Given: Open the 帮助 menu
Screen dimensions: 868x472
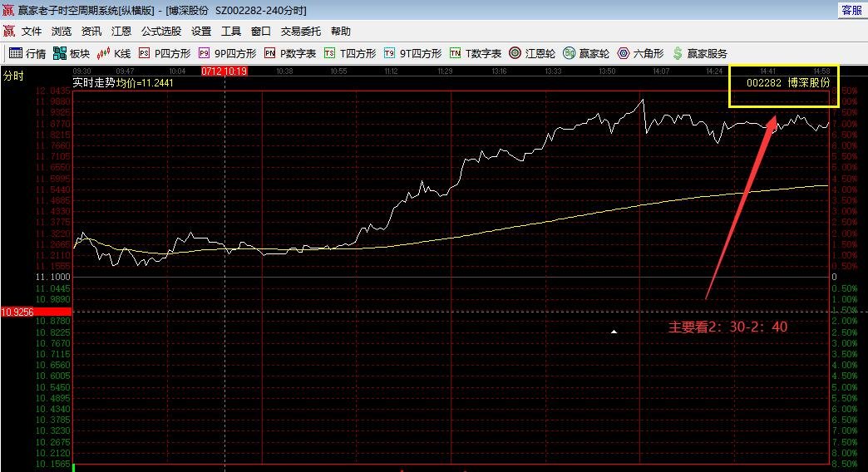Looking at the screenshot, I should tap(341, 32).
